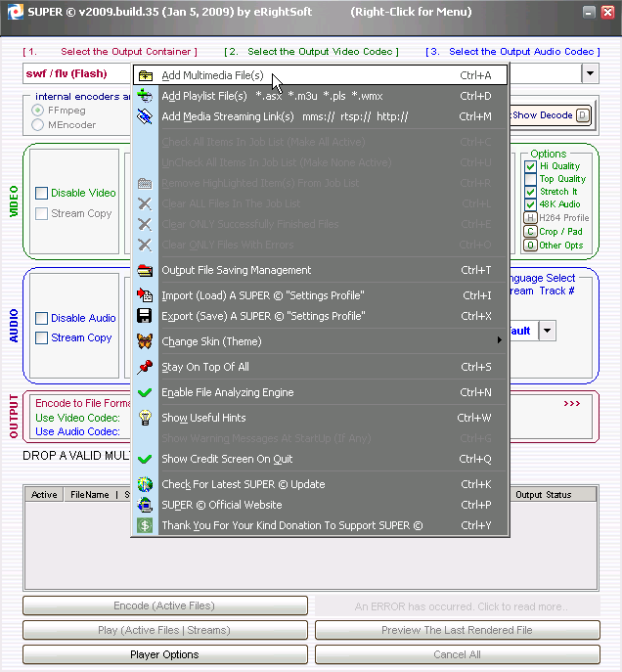Screen dimensions: 622x672
Task: Open SUPER Official Website menu item
Action: 320,505
